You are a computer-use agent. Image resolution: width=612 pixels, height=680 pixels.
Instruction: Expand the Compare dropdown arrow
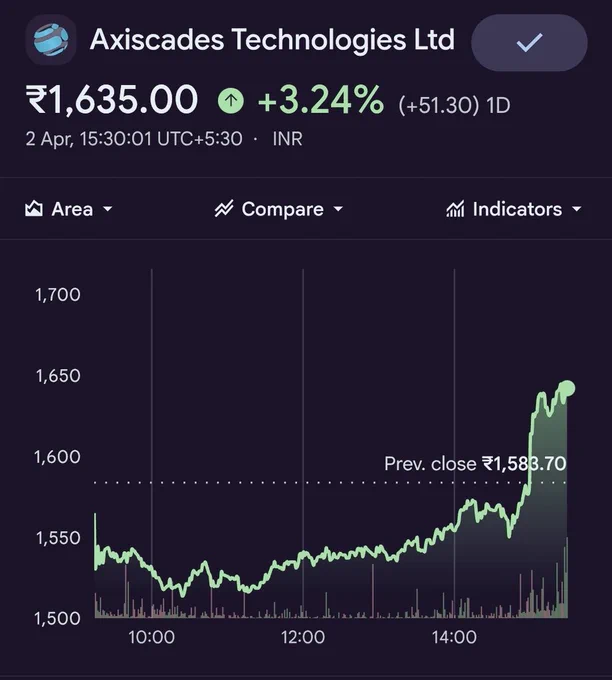(338, 209)
